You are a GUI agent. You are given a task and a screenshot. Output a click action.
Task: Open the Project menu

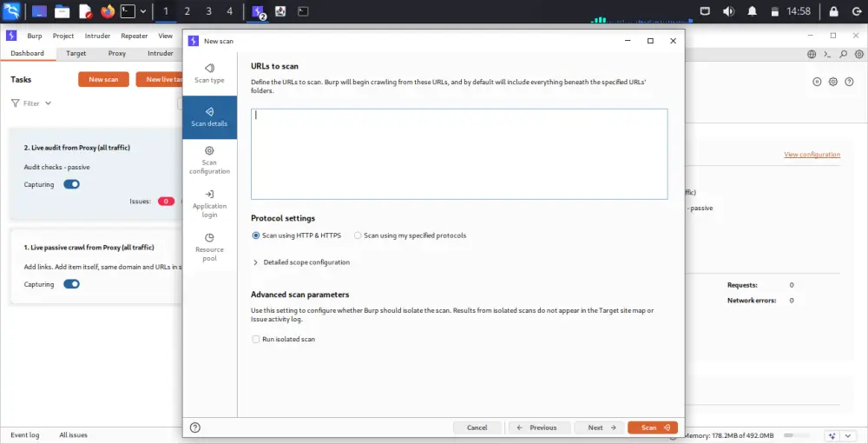pyautogui.click(x=63, y=36)
